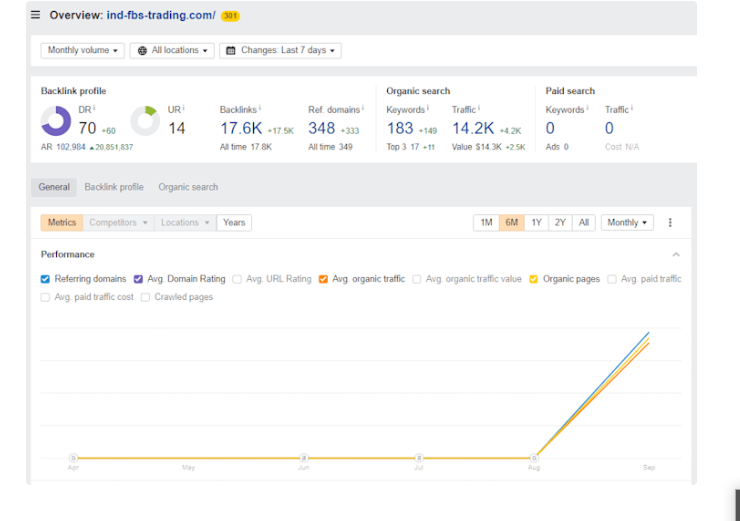This screenshot has width=740, height=521.
Task: Open the 183 organic keywords value
Action: [400, 128]
